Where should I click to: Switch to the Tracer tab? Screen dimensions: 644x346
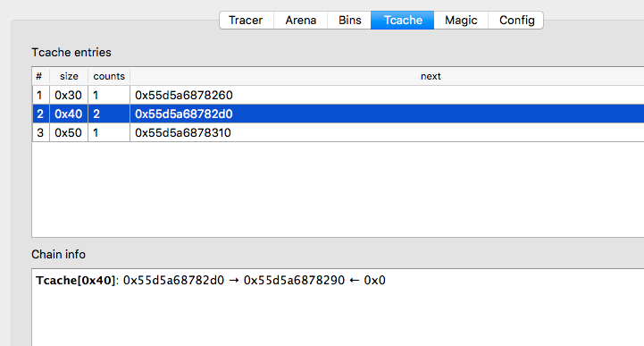pyautogui.click(x=246, y=21)
